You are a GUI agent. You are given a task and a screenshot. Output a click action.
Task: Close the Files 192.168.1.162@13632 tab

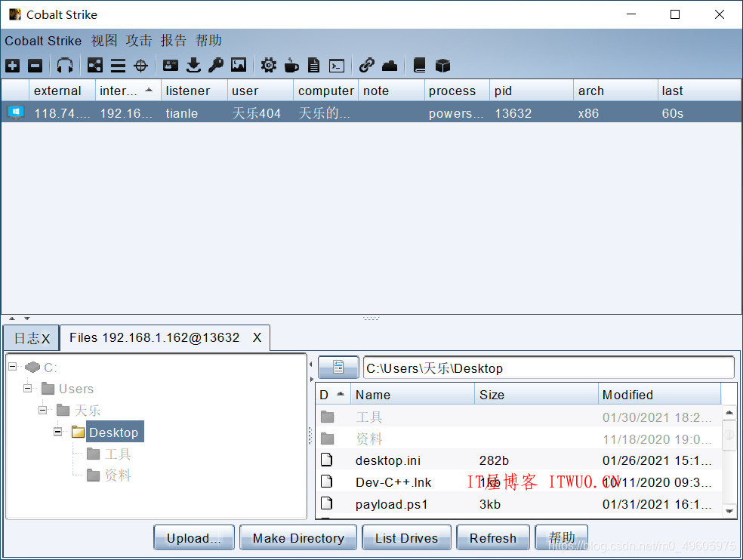tap(257, 338)
